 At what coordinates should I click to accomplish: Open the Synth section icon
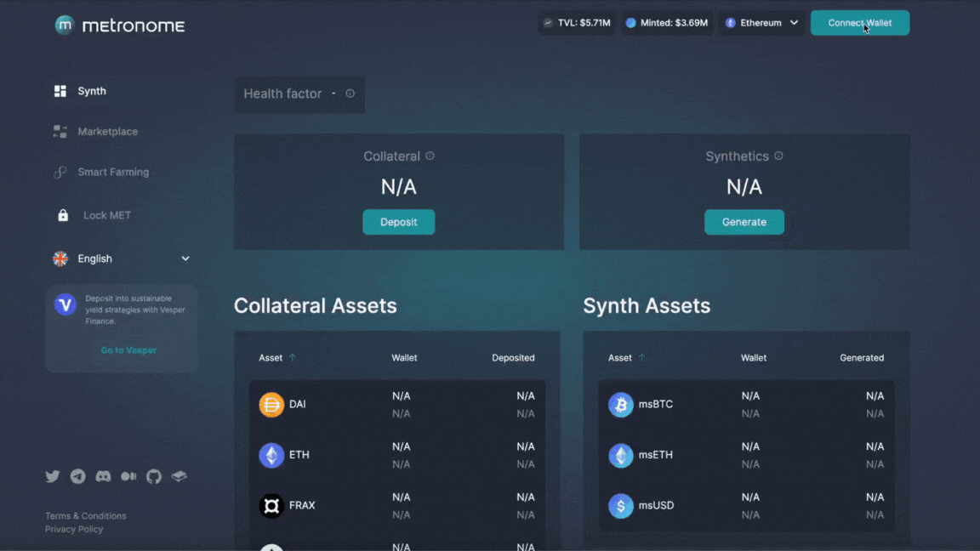tap(60, 91)
